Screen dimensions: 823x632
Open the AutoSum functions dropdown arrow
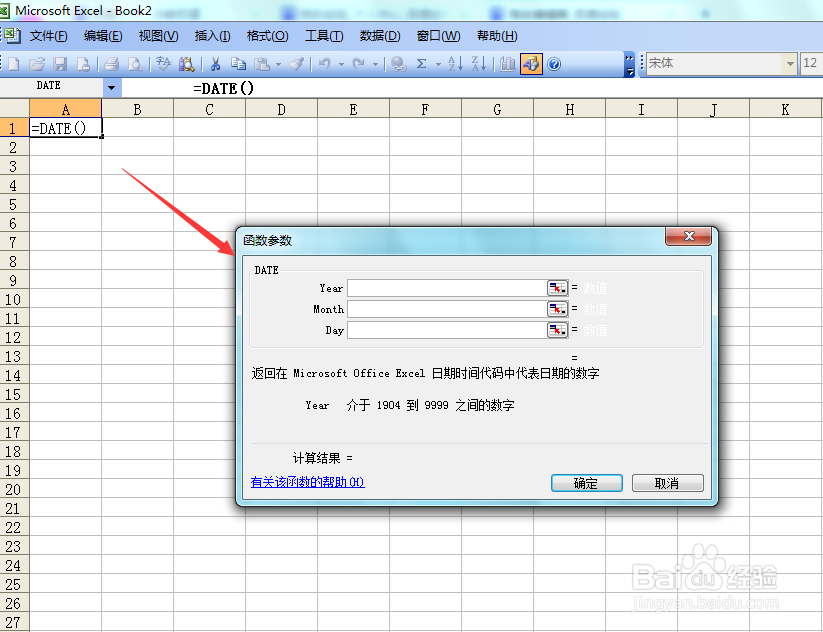click(x=438, y=65)
